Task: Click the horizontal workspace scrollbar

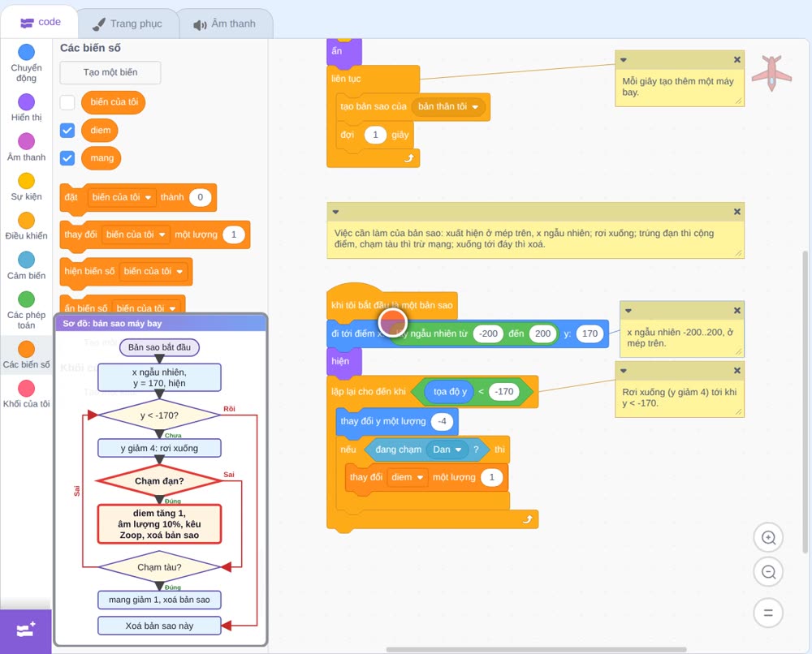Action: coord(536,649)
